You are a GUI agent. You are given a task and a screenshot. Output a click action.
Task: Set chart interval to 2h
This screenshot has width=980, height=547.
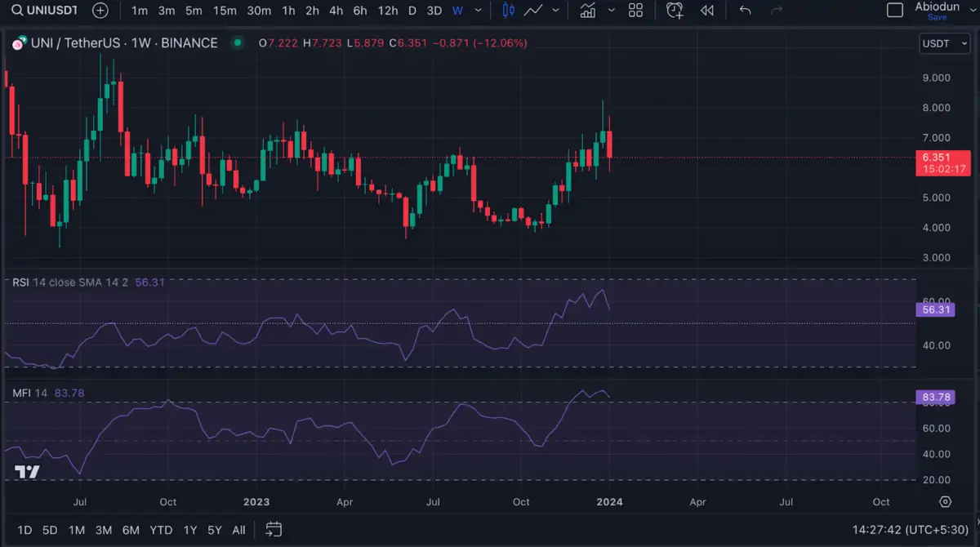click(x=312, y=11)
